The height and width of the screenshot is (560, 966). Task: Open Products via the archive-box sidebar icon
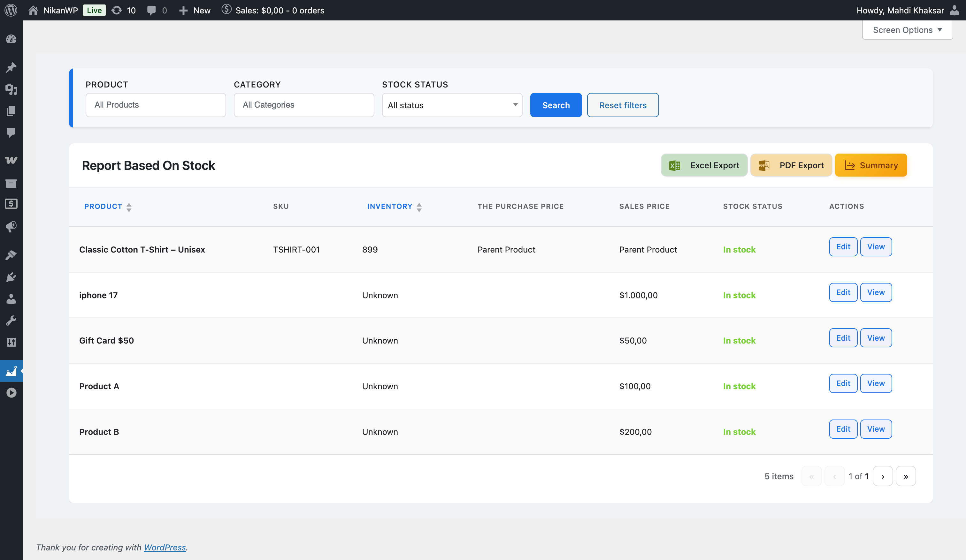tap(11, 184)
